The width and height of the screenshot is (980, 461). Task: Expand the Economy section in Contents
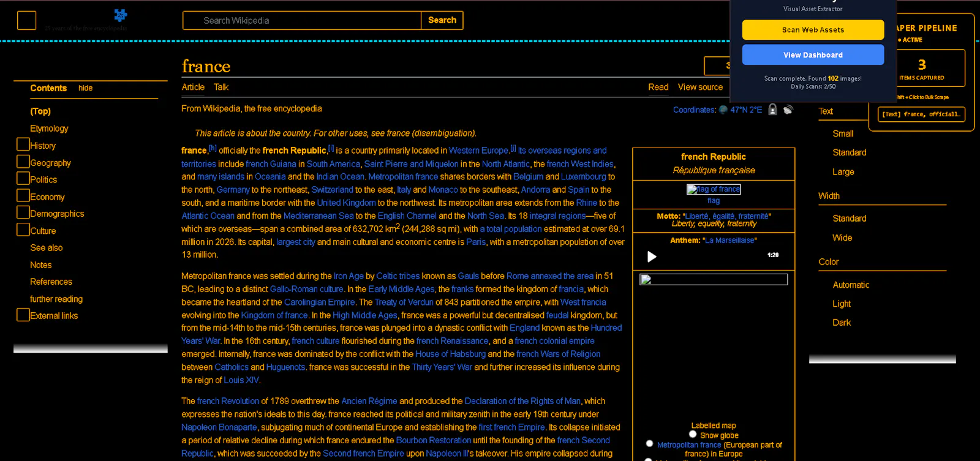23,195
